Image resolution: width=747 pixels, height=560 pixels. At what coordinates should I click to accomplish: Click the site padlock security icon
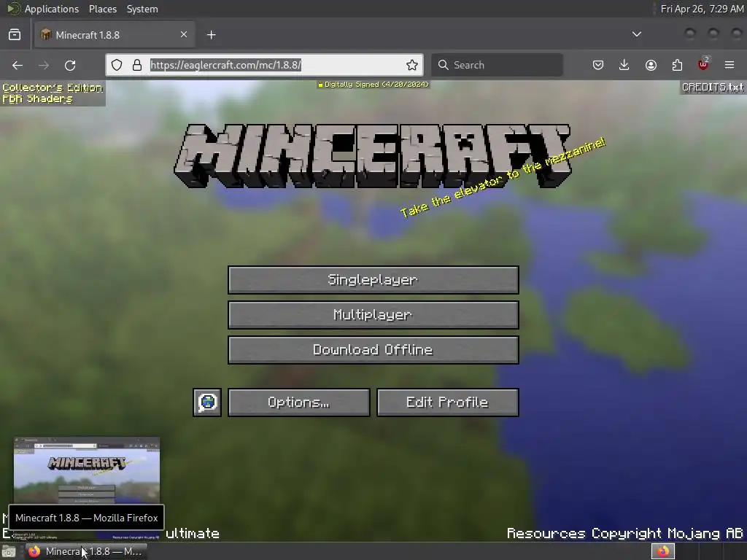tap(137, 65)
